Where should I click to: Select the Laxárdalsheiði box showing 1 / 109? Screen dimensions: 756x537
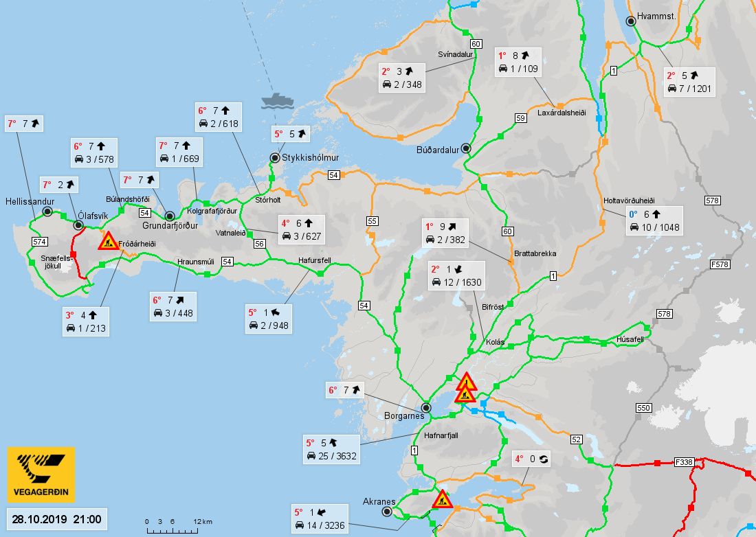point(518,62)
